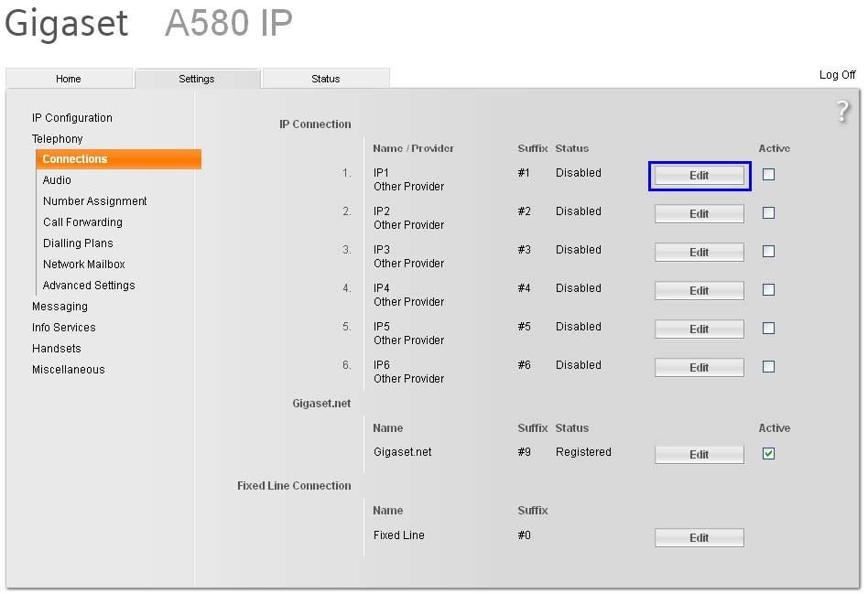
Task: Click the 'IP Connection' section heading
Action: point(315,124)
